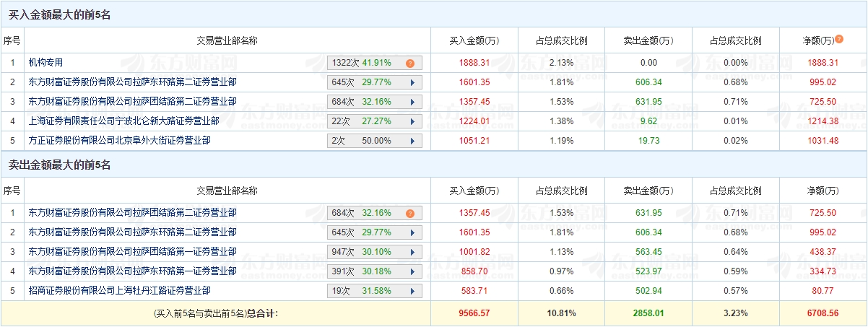Click the arrow icon beside 22次 27.27%
Screen dimensions: 868x327
pos(412,121)
